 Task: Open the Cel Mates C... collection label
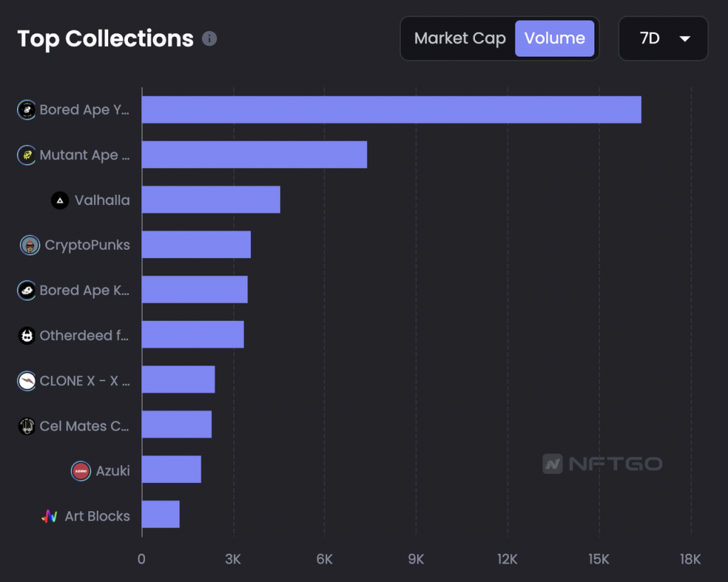pyautogui.click(x=84, y=426)
